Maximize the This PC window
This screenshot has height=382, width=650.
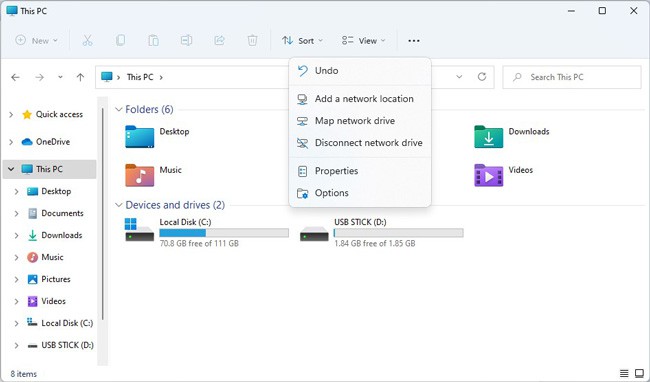point(602,11)
